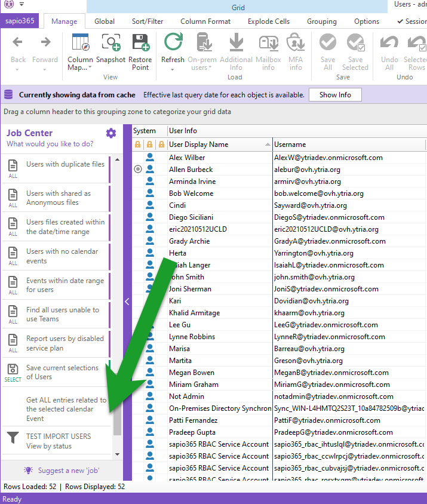
Task: Open the Column Format tab
Action: click(x=205, y=21)
